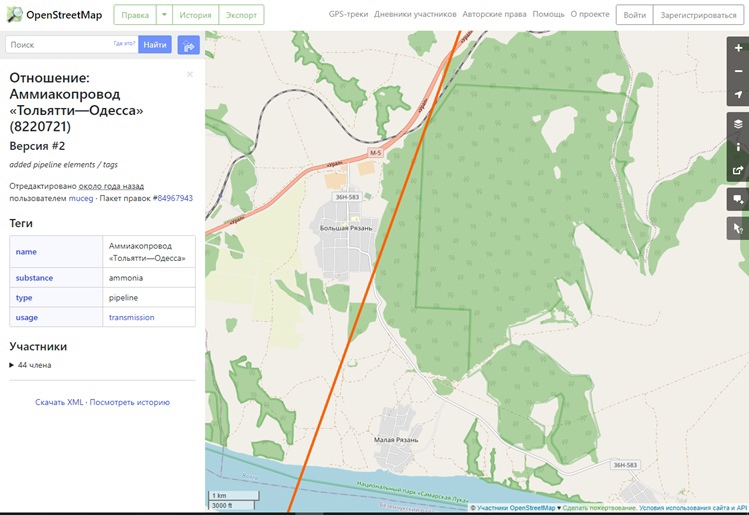The height and width of the screenshot is (515, 749).
Task: Close the relation sidebar panel
Action: (190, 75)
